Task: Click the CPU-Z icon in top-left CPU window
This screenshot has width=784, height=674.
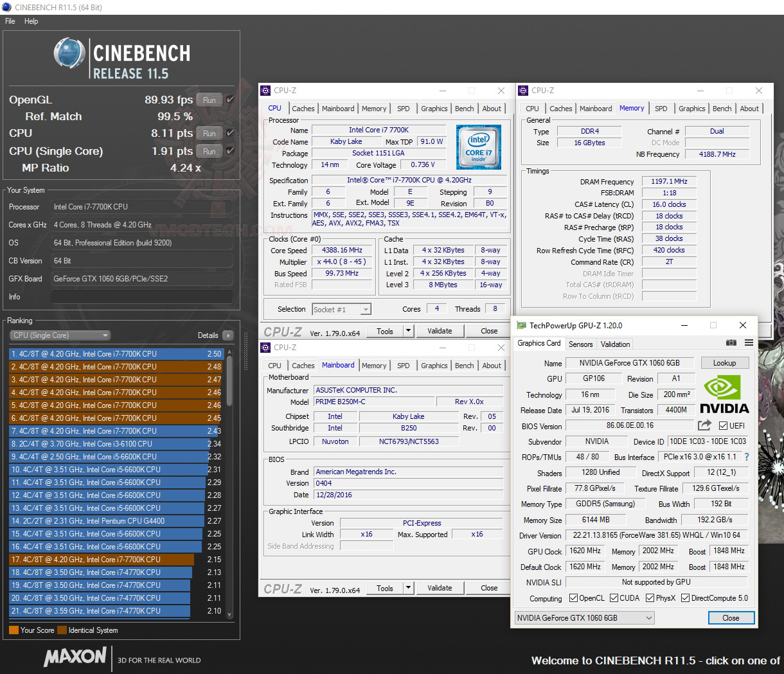Action: [266, 91]
